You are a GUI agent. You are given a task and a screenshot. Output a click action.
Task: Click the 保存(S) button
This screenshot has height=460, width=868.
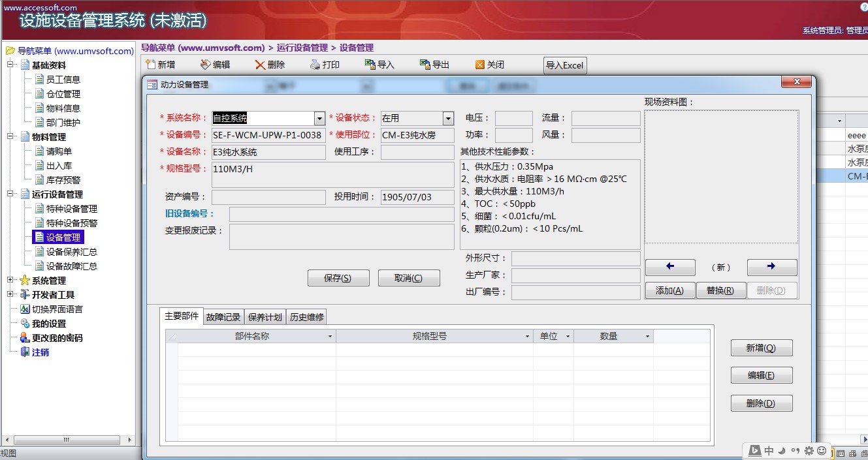(x=338, y=277)
